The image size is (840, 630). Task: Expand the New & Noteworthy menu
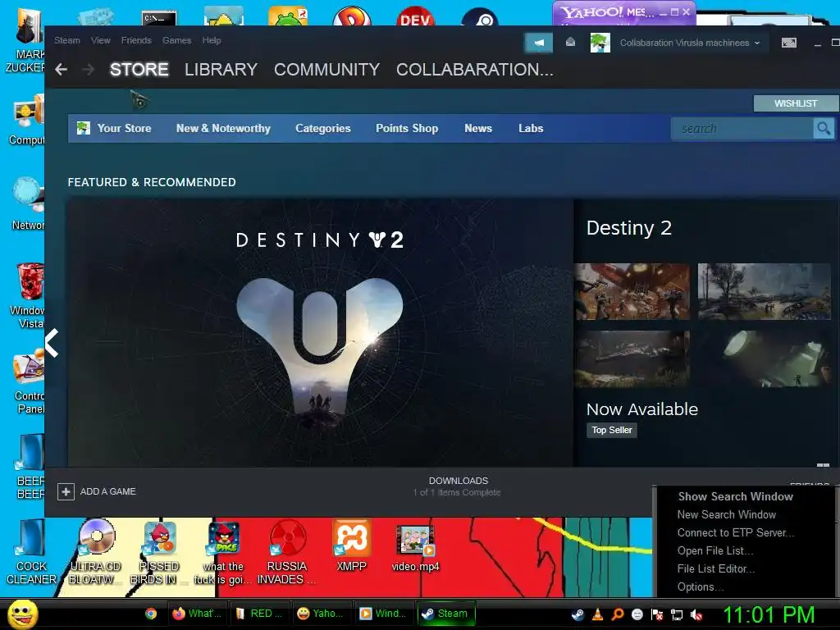pyautogui.click(x=223, y=128)
